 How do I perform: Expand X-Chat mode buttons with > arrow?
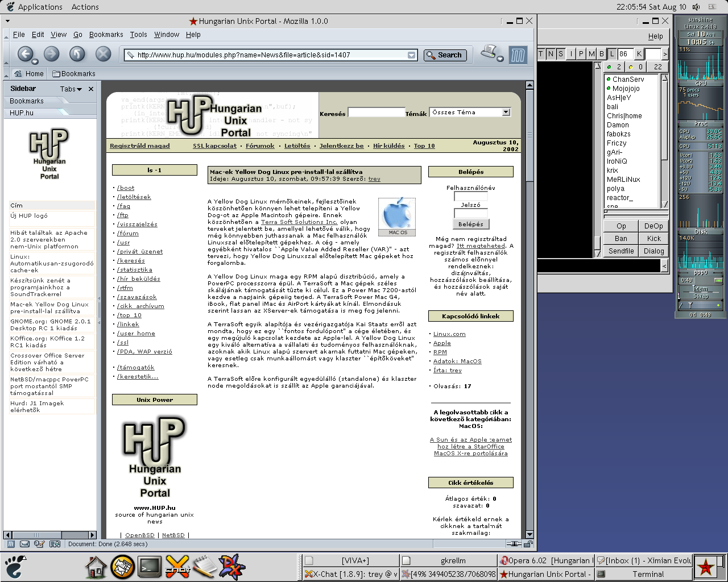[x=665, y=54]
